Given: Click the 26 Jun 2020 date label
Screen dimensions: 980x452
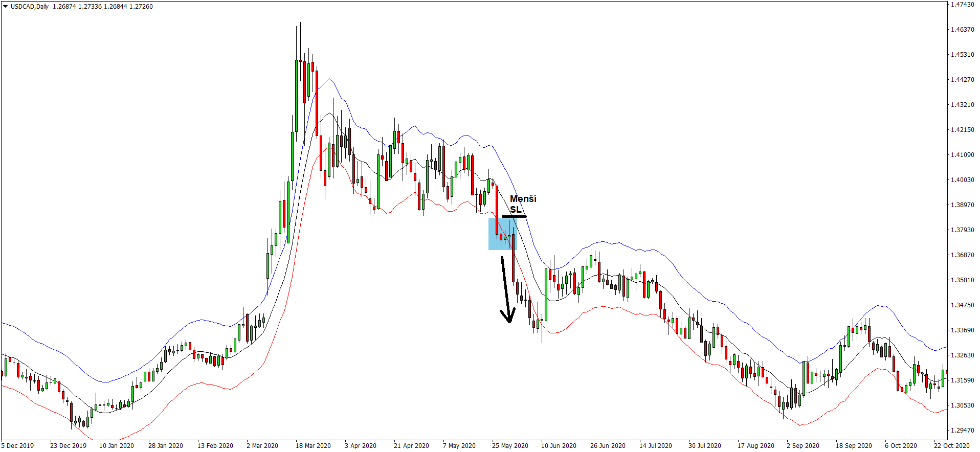Looking at the screenshot, I should pos(608,446).
